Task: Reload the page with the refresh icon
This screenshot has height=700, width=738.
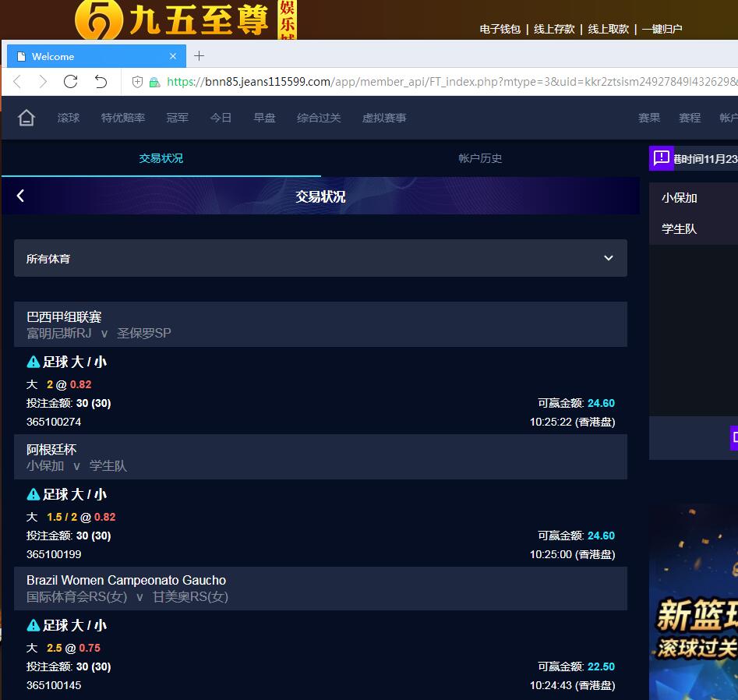Action: click(x=70, y=82)
